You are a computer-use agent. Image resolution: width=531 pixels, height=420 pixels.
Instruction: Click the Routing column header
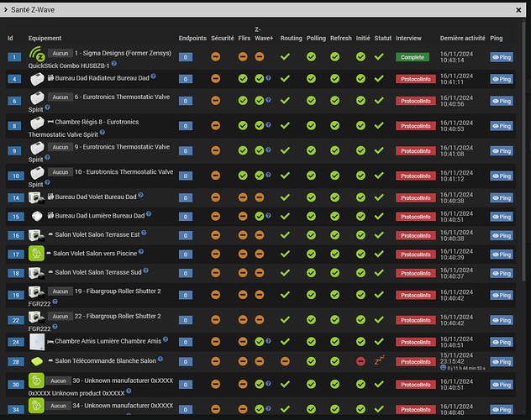point(291,39)
